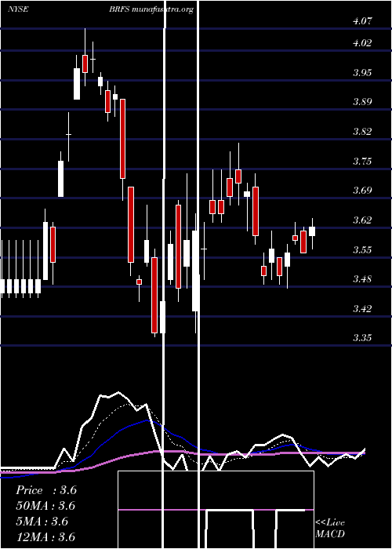The height and width of the screenshot is (549, 392).
Task: Select the 3.95 price axis label
Action: point(362,72)
